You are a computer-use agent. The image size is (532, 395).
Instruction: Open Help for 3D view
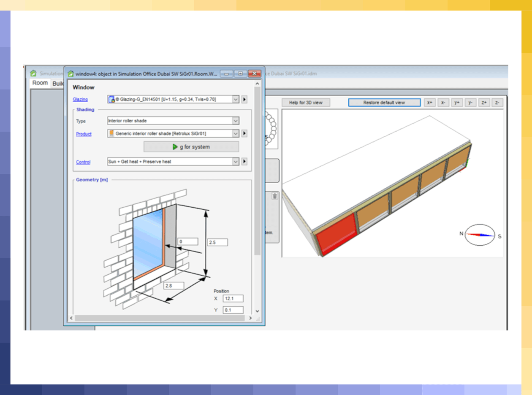coord(306,103)
